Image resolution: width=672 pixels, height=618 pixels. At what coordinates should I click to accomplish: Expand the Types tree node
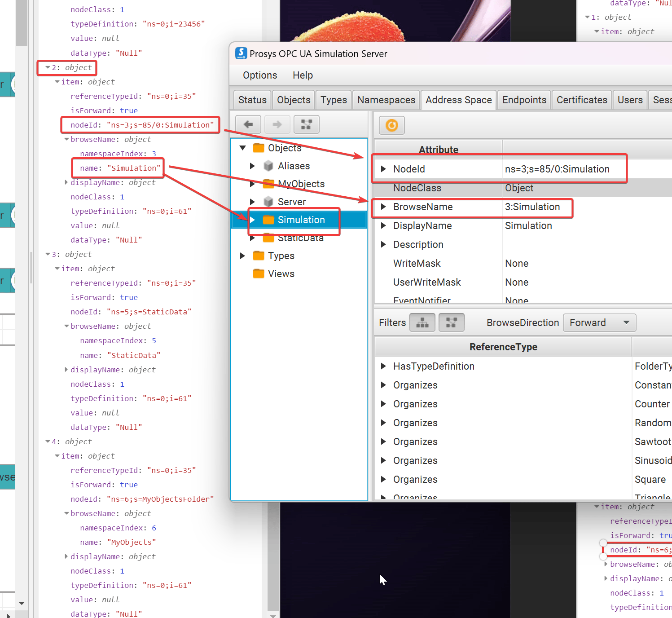click(242, 256)
